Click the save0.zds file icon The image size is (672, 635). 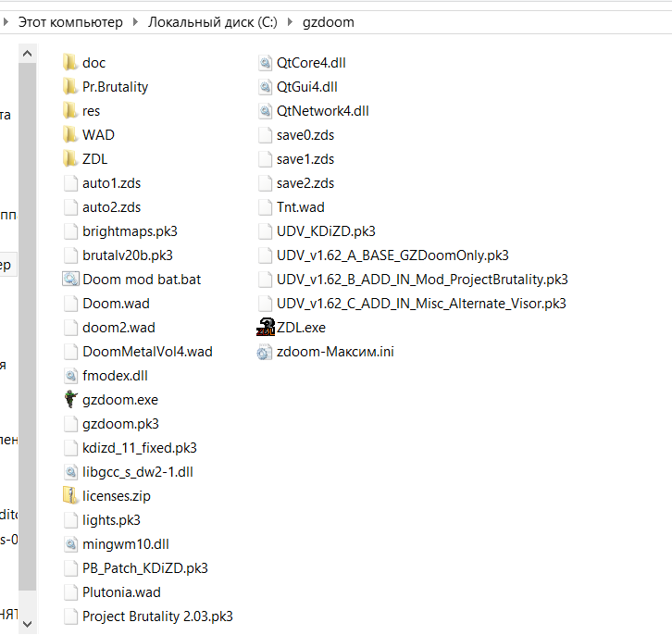pyautogui.click(x=266, y=135)
